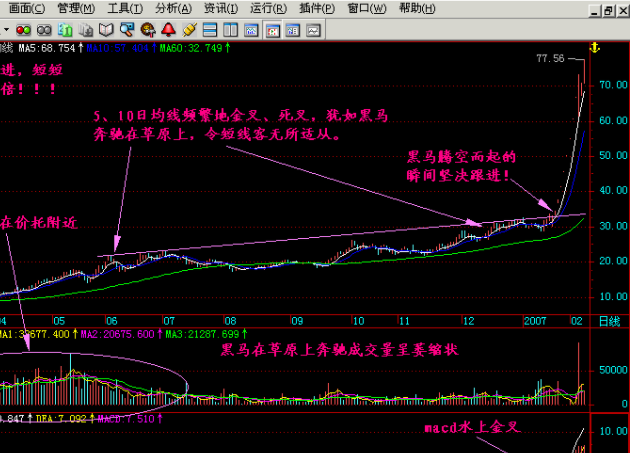Viewport: 631px width, 453px height.
Task: Open the 工具(T) menu
Action: tap(125, 8)
